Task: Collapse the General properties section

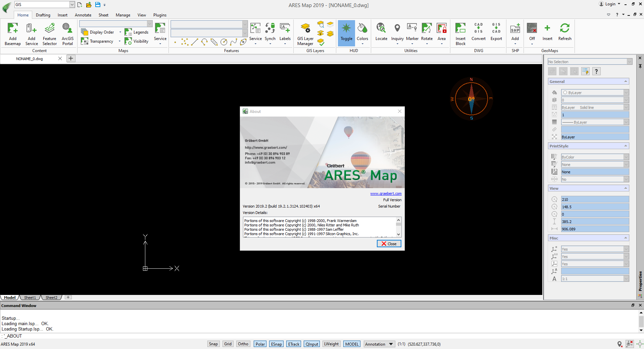Action: [626, 82]
